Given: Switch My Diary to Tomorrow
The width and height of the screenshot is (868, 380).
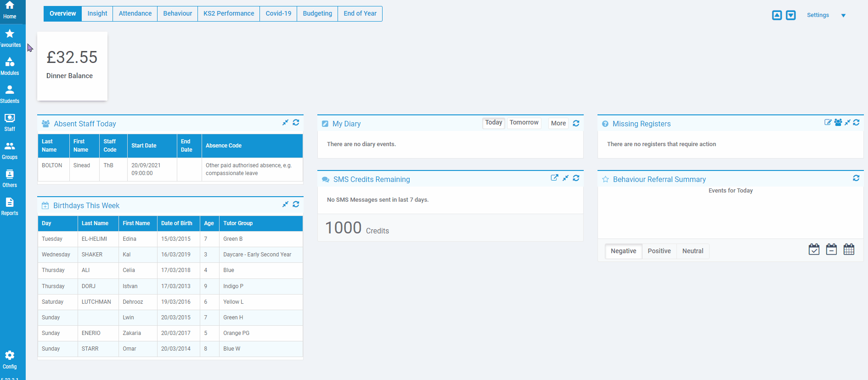Looking at the screenshot, I should (524, 123).
